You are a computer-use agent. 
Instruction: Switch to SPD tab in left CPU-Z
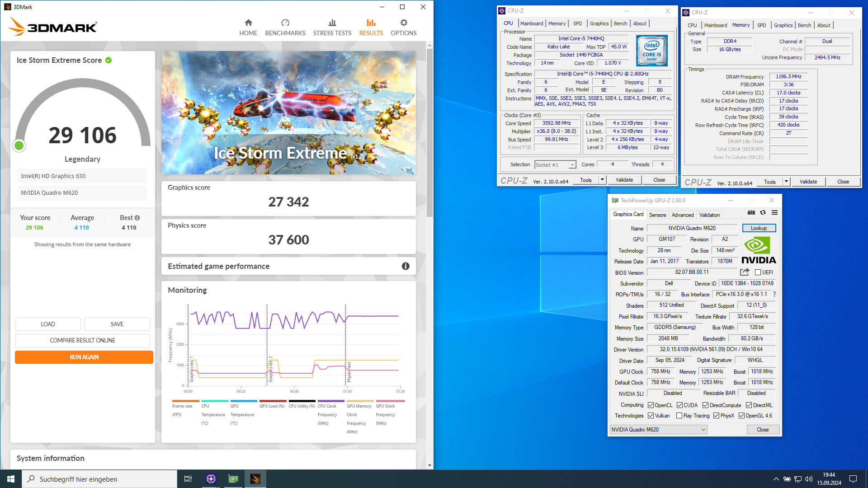point(578,23)
